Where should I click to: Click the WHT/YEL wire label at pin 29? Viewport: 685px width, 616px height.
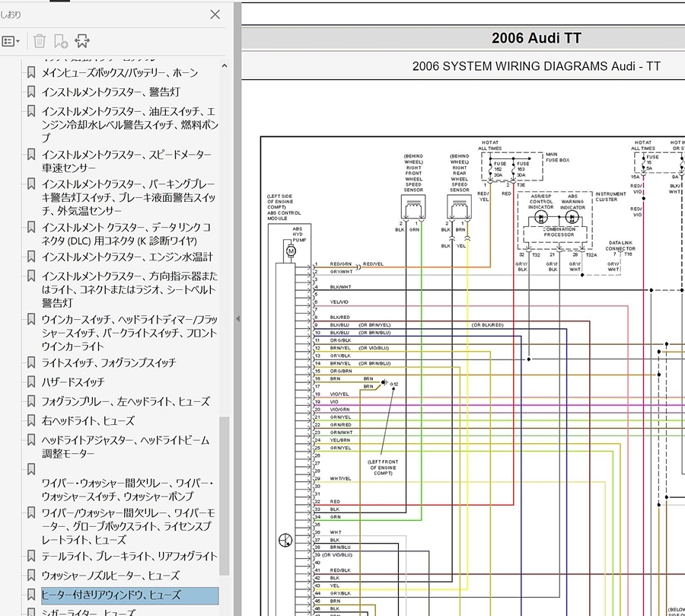[x=340, y=479]
